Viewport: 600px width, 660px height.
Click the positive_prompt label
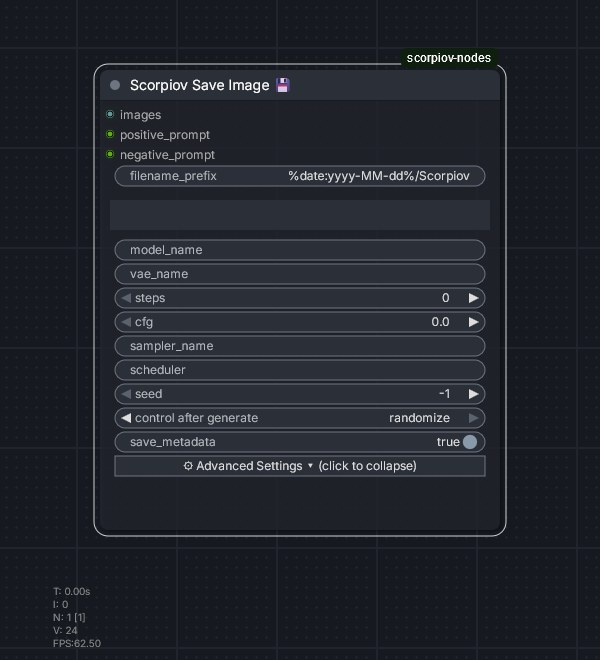tap(165, 135)
